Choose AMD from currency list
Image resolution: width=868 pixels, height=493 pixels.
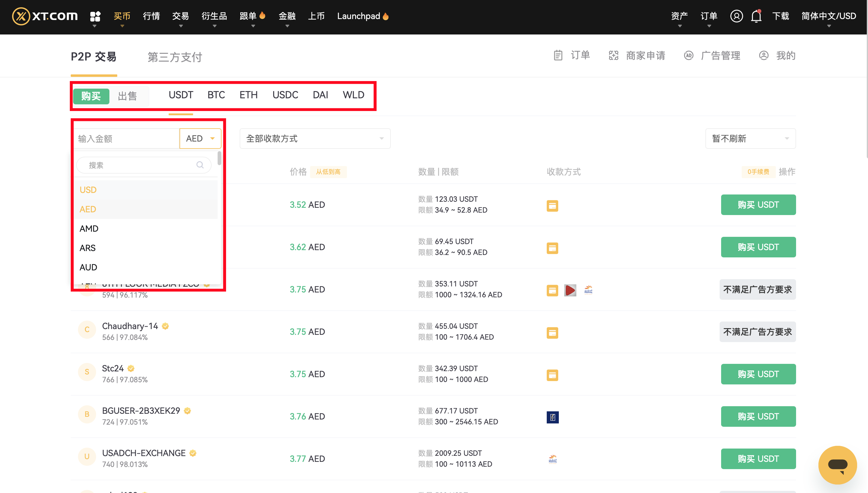tap(146, 229)
